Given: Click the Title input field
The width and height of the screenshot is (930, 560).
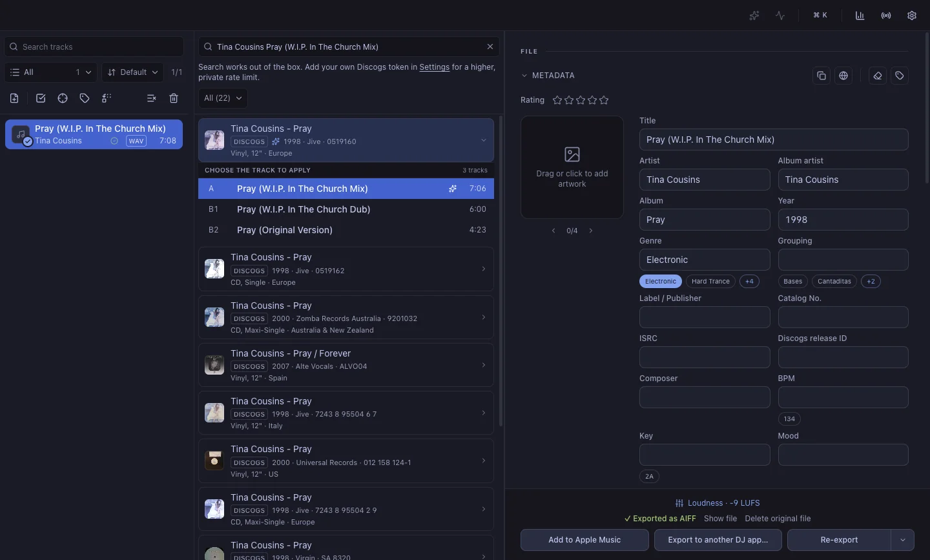Looking at the screenshot, I should pos(774,140).
